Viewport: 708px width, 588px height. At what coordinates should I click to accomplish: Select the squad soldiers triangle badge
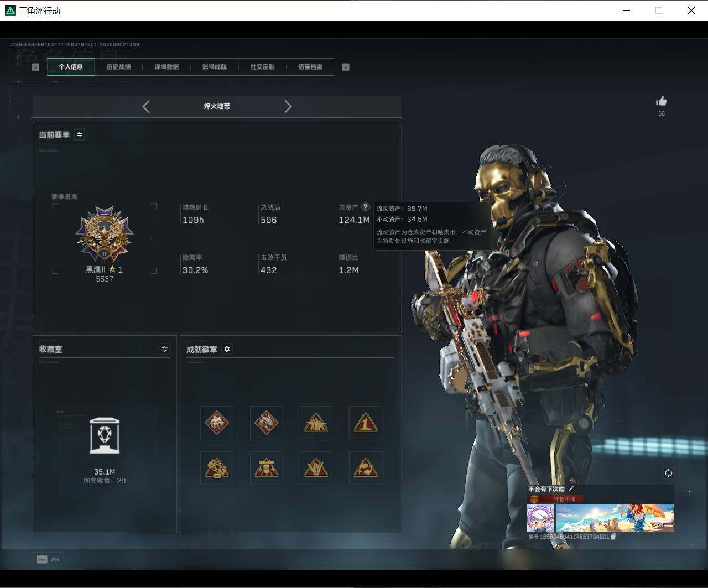pos(316,423)
